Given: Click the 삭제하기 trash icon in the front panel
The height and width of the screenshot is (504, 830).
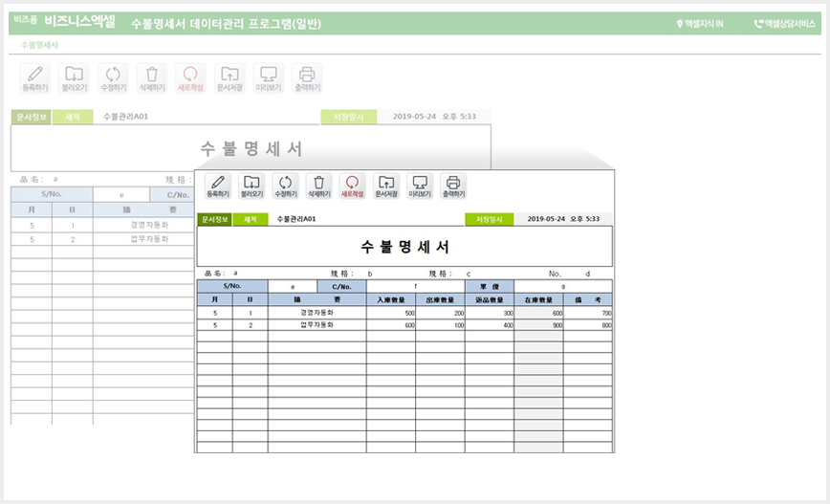Looking at the screenshot, I should pos(318,186).
